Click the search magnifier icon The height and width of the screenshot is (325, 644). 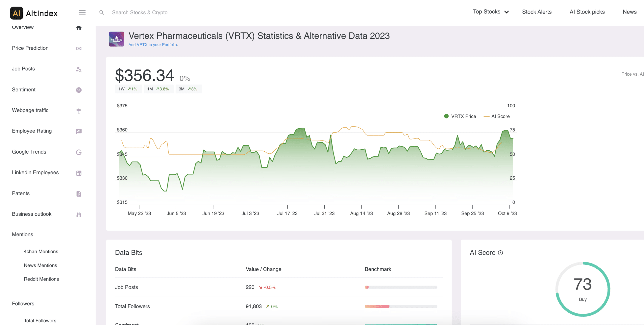point(102,12)
